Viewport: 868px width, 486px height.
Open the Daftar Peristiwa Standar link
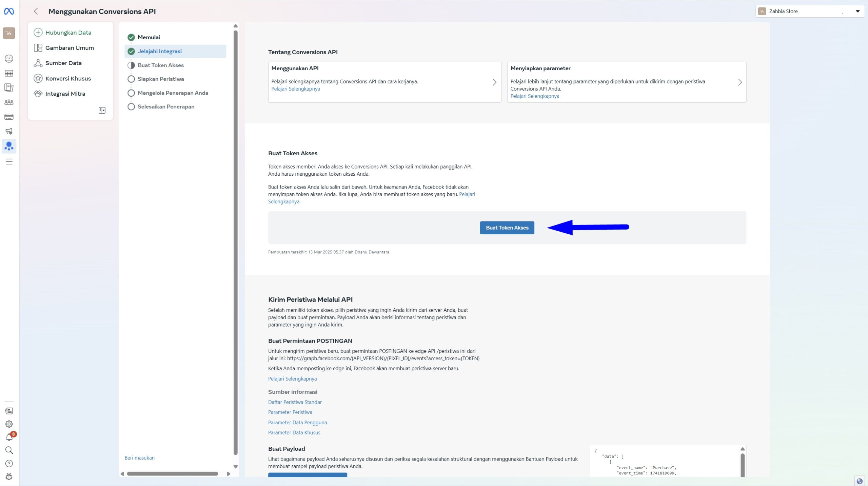point(295,402)
